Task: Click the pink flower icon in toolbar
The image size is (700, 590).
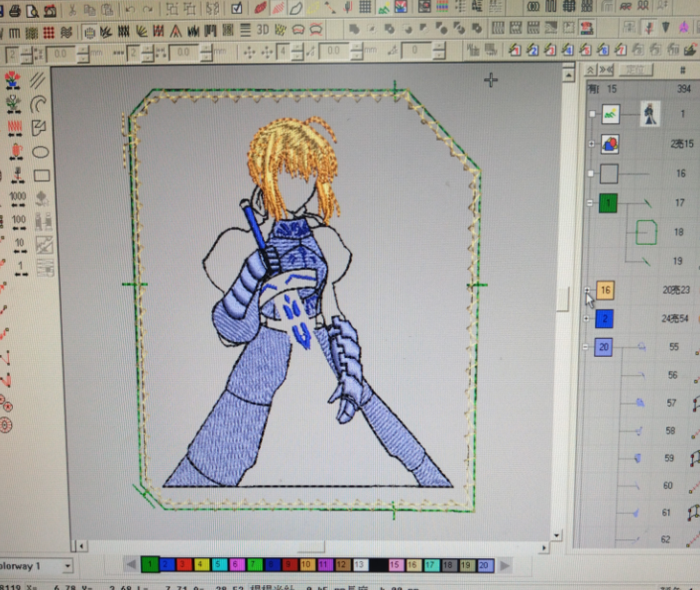Action: pyautogui.click(x=683, y=27)
